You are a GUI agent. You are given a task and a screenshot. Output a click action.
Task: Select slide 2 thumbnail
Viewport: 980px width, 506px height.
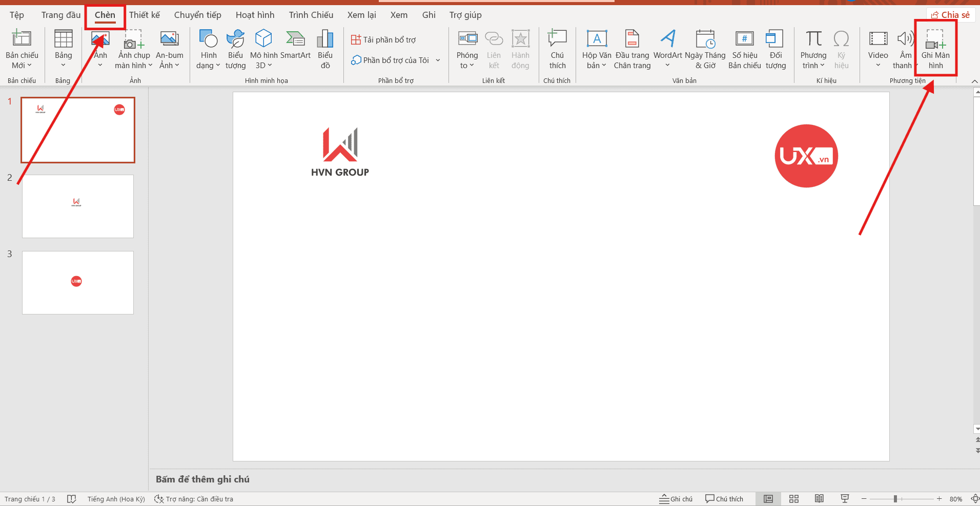click(x=78, y=206)
